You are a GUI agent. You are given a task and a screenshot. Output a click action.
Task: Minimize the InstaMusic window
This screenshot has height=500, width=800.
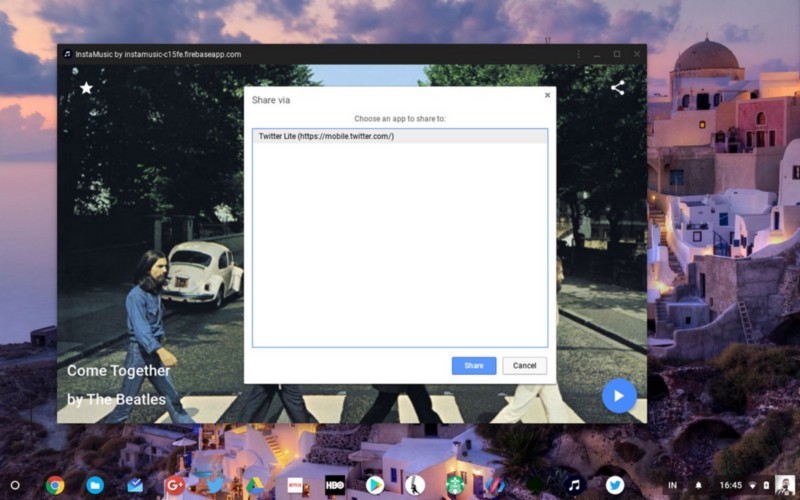point(597,54)
